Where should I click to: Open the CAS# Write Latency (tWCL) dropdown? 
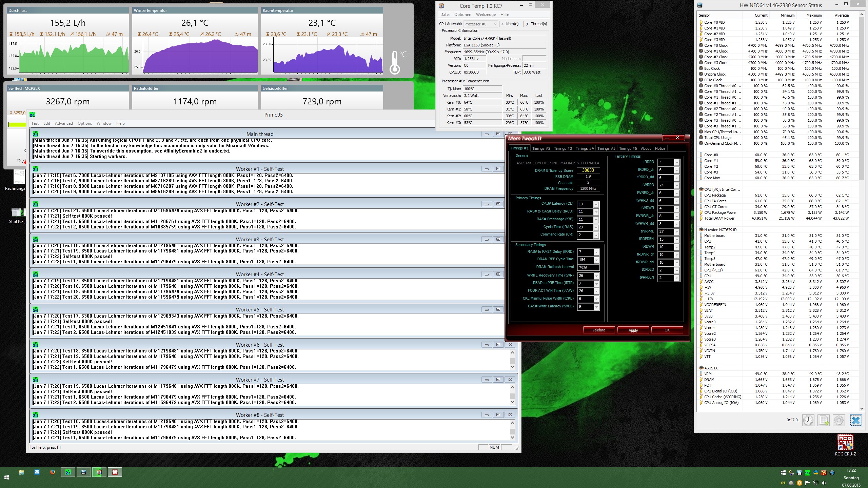tap(596, 307)
